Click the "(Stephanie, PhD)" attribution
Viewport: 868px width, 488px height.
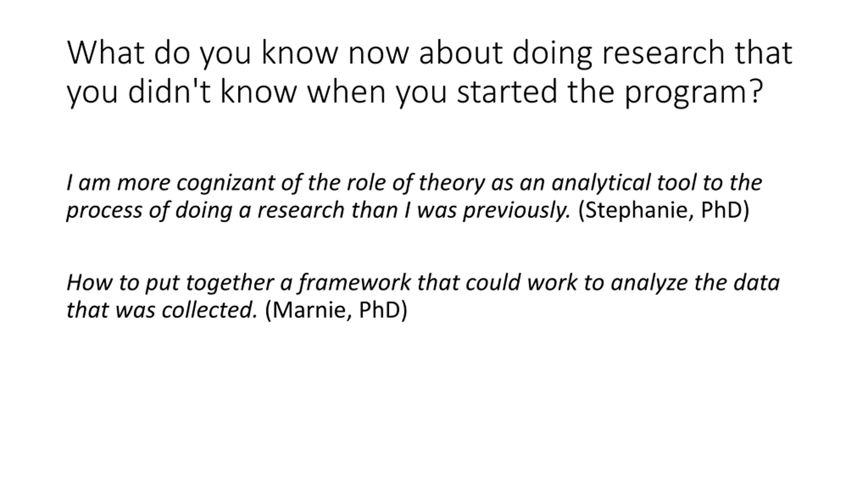(664, 210)
